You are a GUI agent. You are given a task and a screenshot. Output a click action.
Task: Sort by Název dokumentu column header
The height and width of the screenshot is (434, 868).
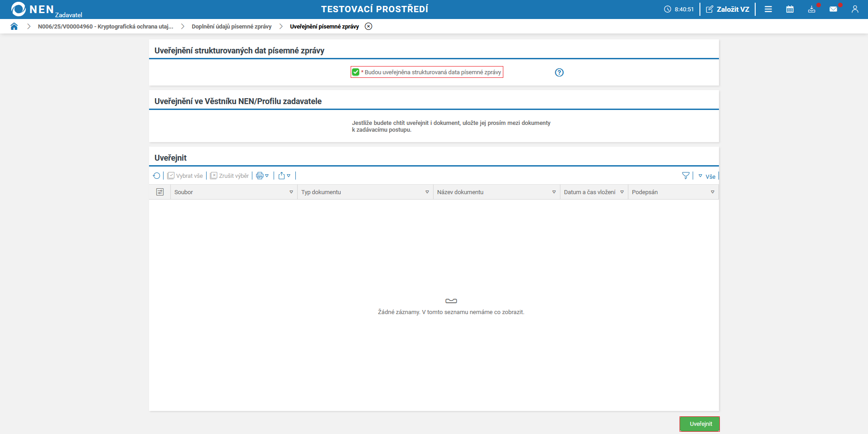460,192
